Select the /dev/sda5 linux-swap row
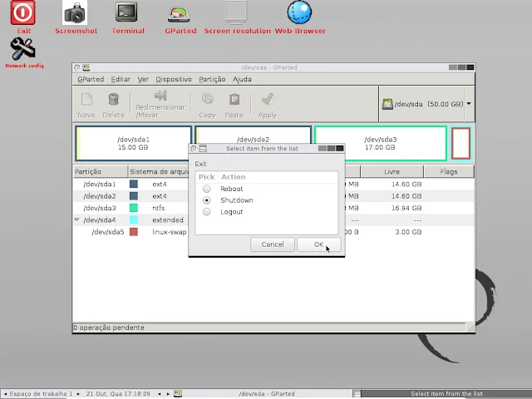 pyautogui.click(x=273, y=232)
